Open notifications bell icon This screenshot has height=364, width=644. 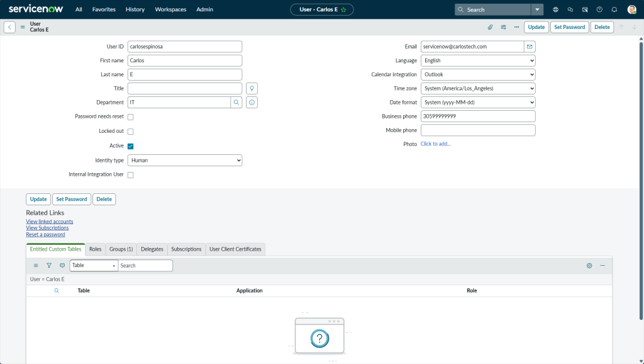(x=614, y=9)
